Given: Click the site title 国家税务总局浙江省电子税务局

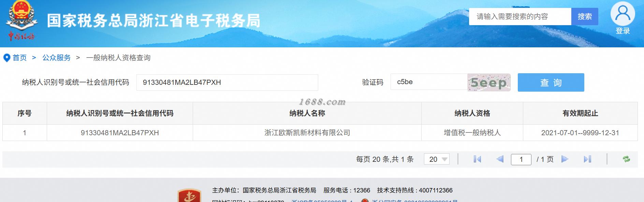Looking at the screenshot, I should point(153,21).
